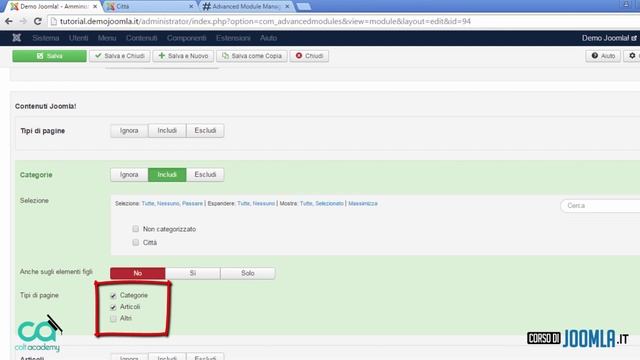Open the Contenuti menu
Image resolution: width=640 pixels, height=360 pixels.
[x=142, y=38]
